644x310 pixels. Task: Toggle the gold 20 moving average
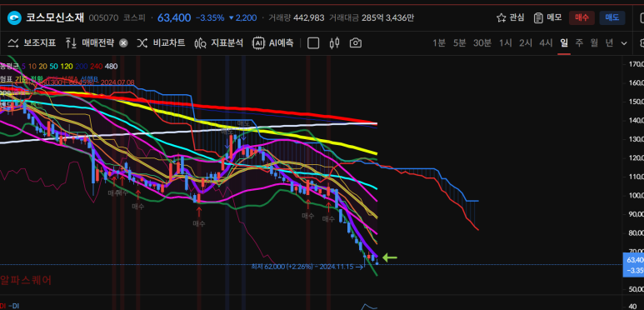click(42, 66)
